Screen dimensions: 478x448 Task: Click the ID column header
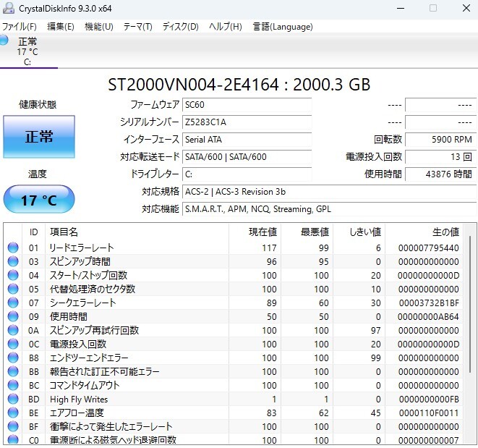pyautogui.click(x=33, y=232)
